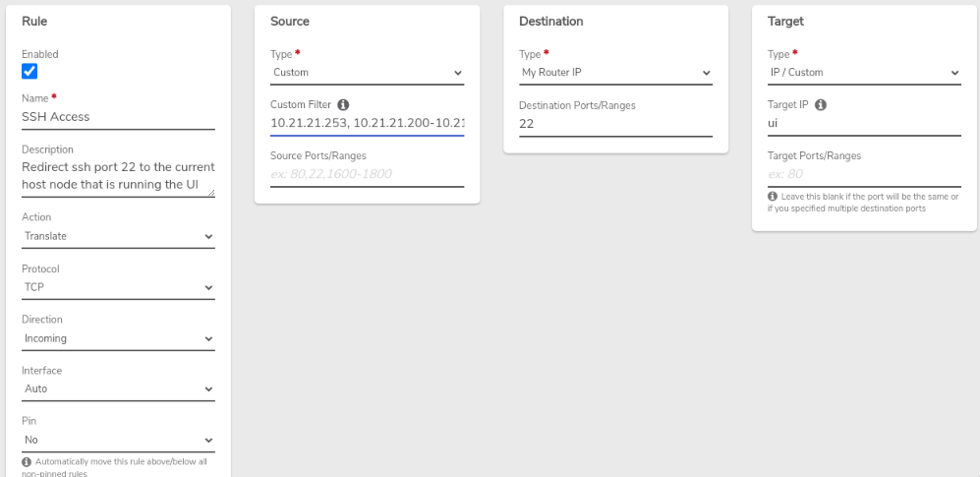Open Target Type dropdown showing IP / Custom

point(864,73)
